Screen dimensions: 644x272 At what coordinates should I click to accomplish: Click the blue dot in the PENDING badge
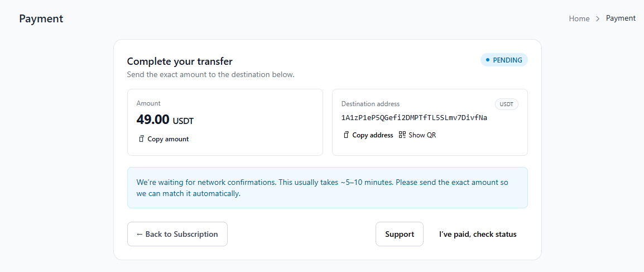[x=487, y=60]
